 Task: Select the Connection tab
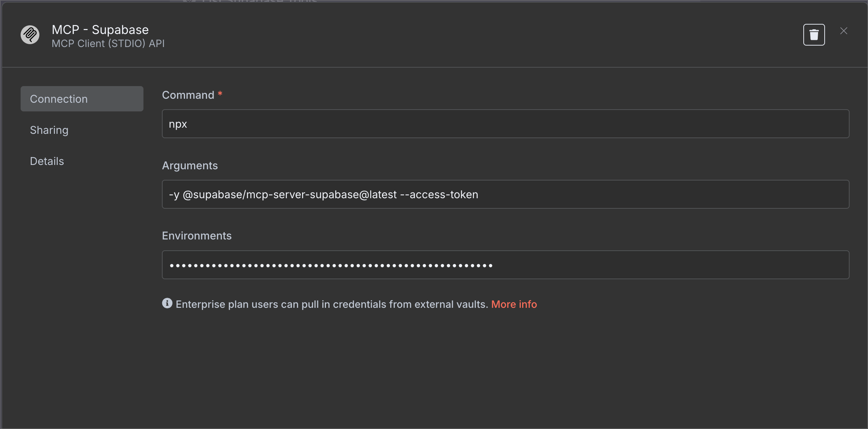click(82, 99)
